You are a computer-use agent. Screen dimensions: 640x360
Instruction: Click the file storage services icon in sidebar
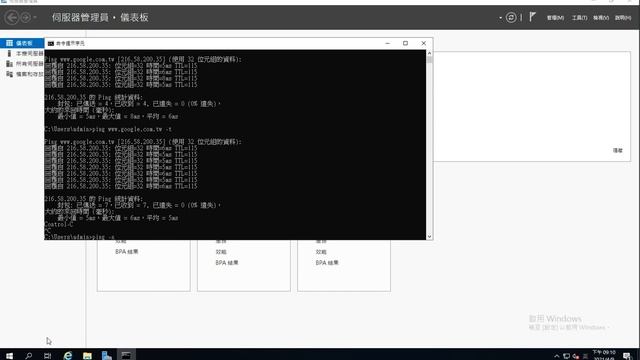coord(9,74)
